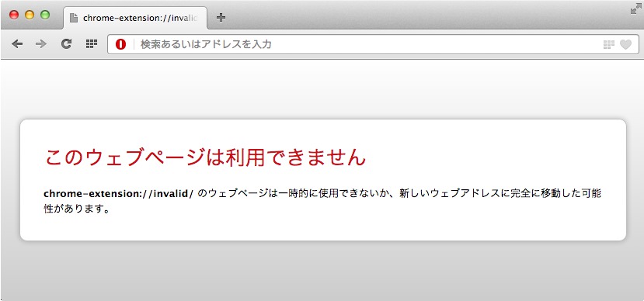Screen dimensions: 644x301
Task: Open a new tab with plus button
Action: (x=221, y=17)
